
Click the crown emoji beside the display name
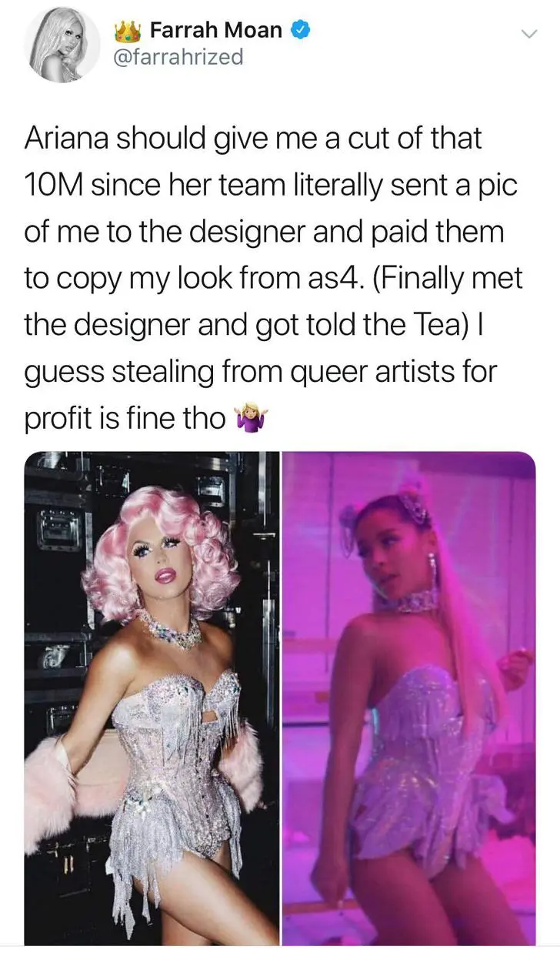click(129, 32)
